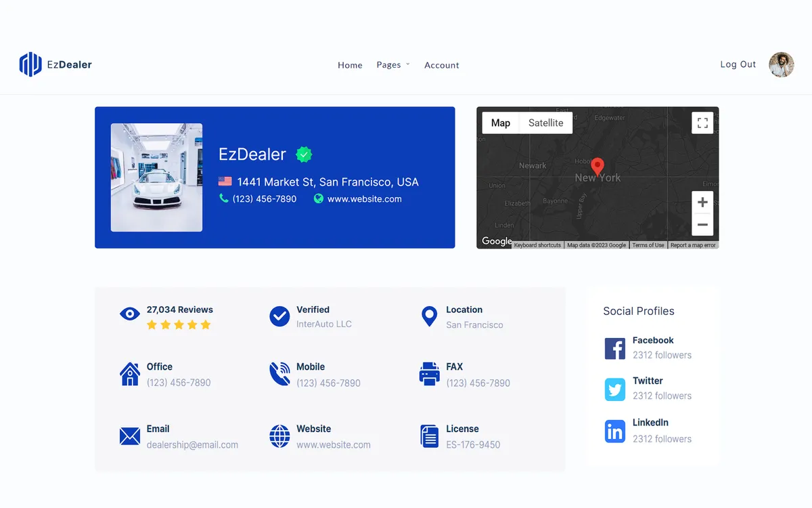The width and height of the screenshot is (812, 508).
Task: Open the map Terms of Use link
Action: click(648, 245)
